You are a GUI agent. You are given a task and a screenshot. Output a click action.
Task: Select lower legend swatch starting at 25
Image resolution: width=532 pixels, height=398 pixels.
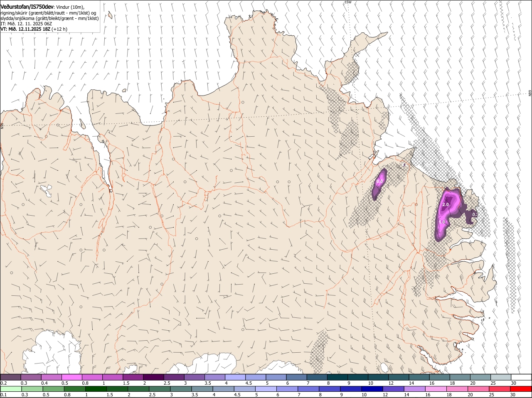point(500,389)
